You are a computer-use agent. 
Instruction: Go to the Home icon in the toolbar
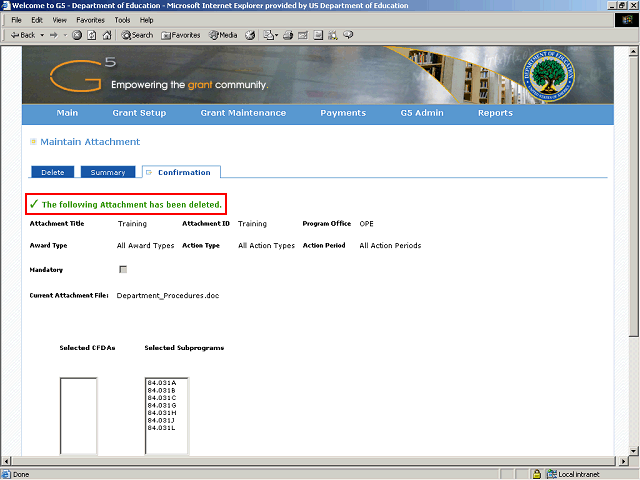[x=107, y=36]
